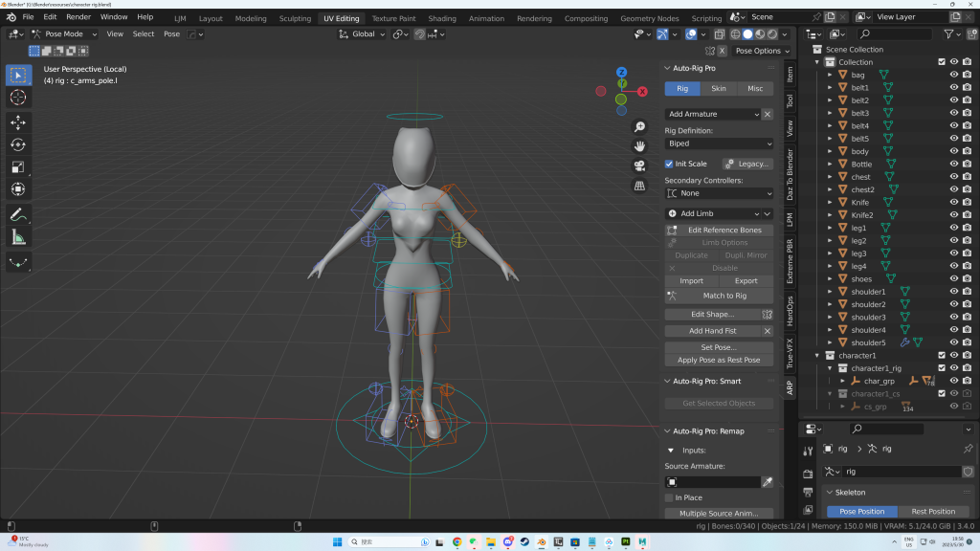This screenshot has height=551, width=980.
Task: Hide the bag object with its eye icon
Action: coord(954,75)
